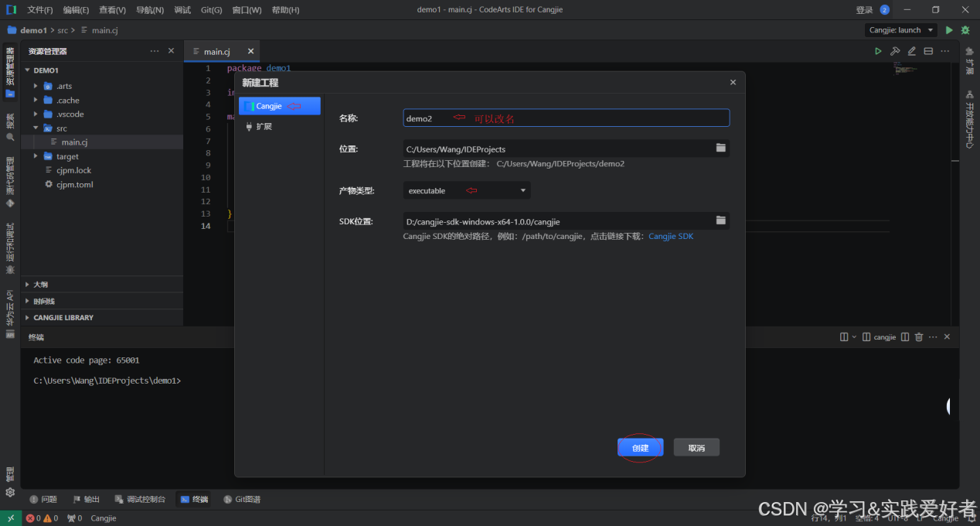Open the 编辑(E) menu
The width and height of the screenshot is (980, 526).
point(76,10)
